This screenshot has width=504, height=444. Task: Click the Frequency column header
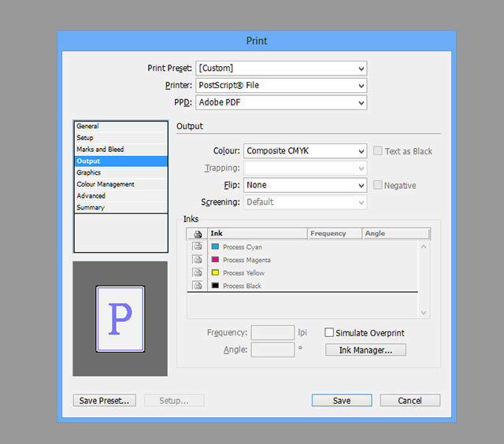[335, 234]
